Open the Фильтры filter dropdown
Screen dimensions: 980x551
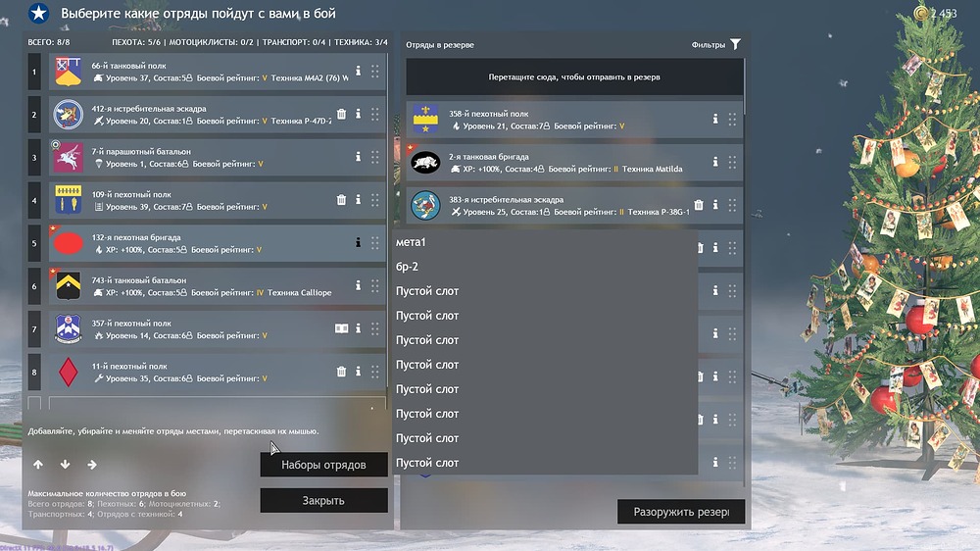(715, 44)
